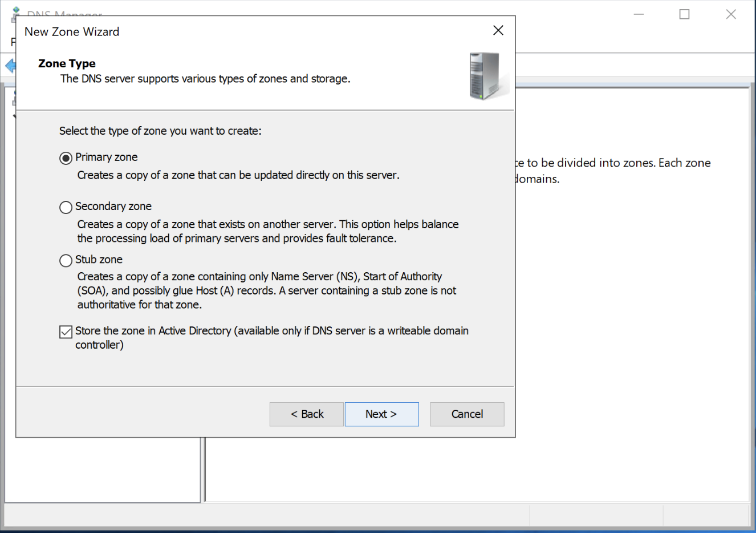
Task: Go back with the Back button
Action: click(x=307, y=414)
